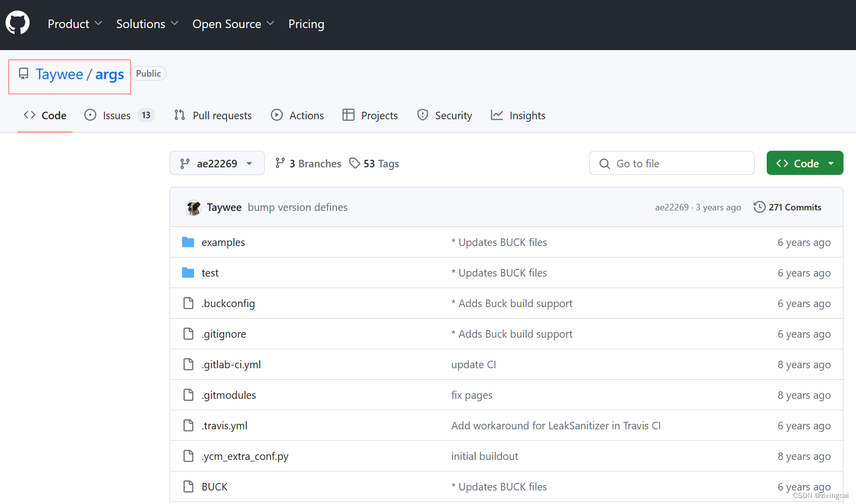Screen dimensions: 856x504
Task: Open the Taywee owner link
Action: (x=59, y=74)
